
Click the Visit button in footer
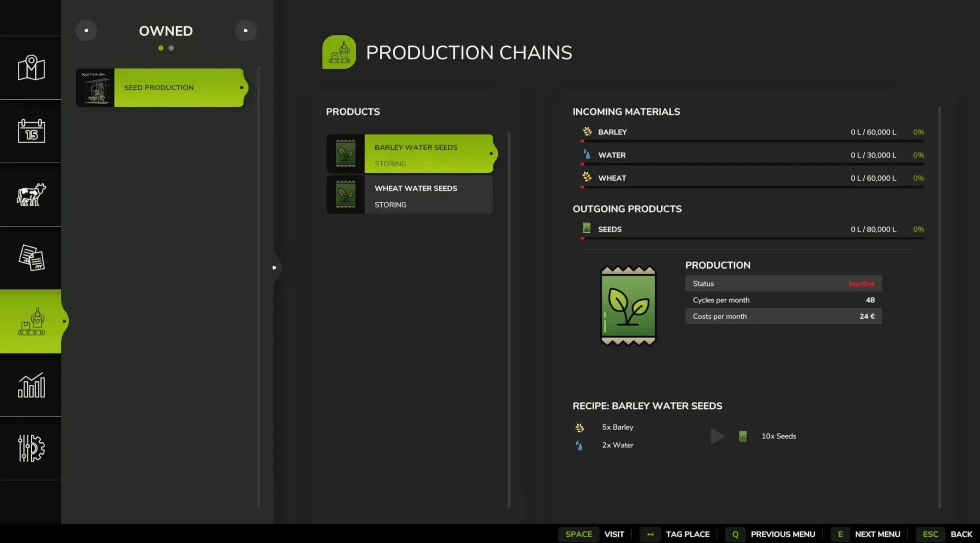tap(614, 534)
